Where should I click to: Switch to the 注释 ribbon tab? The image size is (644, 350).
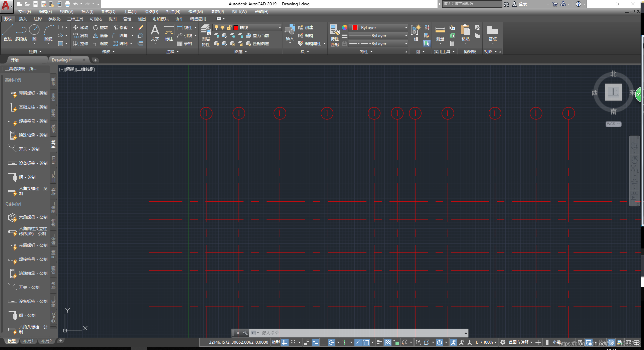pos(38,19)
